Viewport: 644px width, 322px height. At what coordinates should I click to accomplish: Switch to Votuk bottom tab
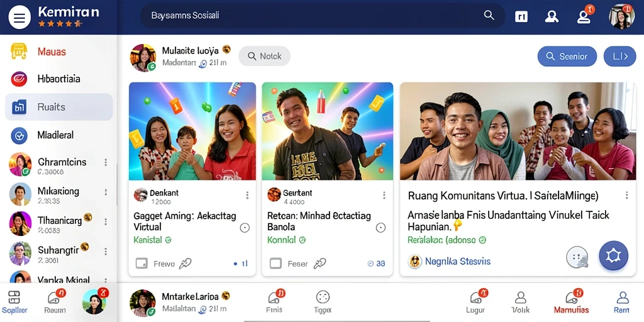click(521, 303)
